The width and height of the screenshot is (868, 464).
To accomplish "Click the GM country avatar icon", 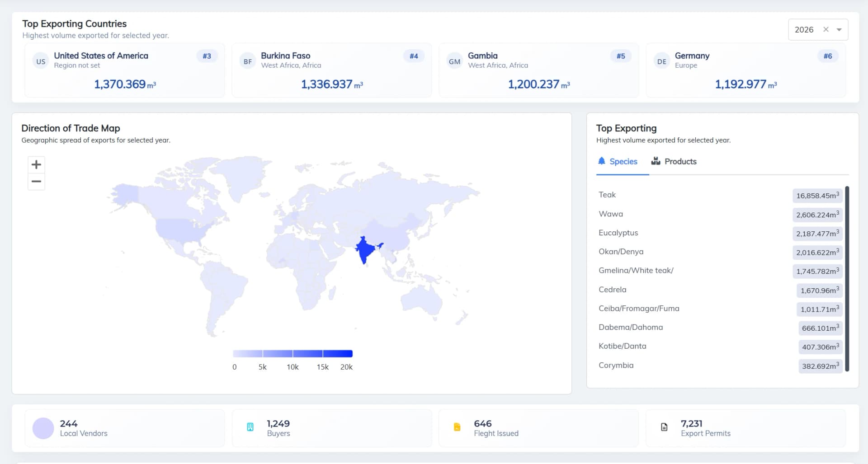I will pyautogui.click(x=455, y=61).
